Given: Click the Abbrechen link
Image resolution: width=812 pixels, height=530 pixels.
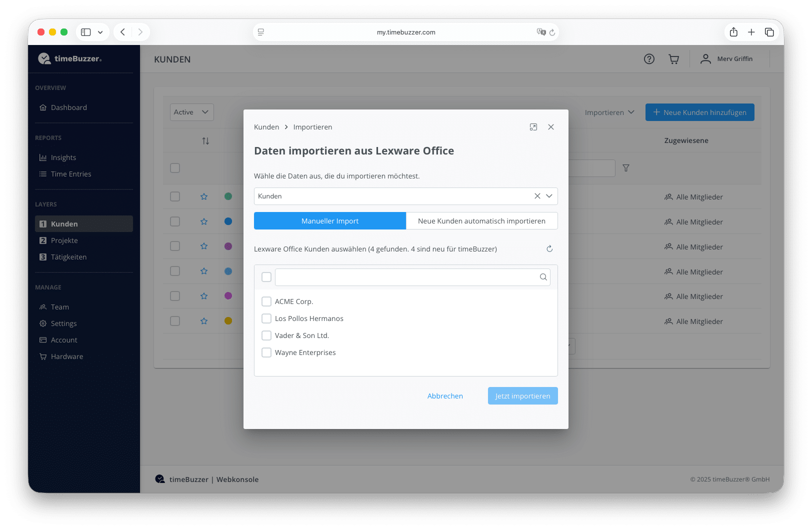Looking at the screenshot, I should 445,396.
